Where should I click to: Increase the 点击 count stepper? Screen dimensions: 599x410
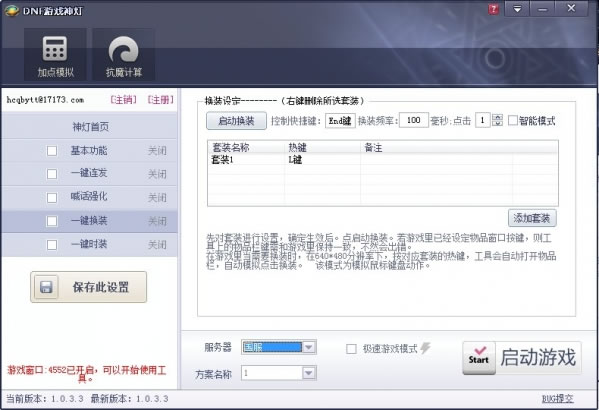(497, 117)
